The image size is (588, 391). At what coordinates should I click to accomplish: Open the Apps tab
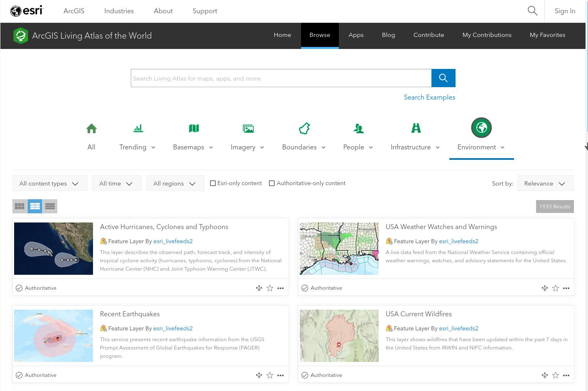pos(356,35)
